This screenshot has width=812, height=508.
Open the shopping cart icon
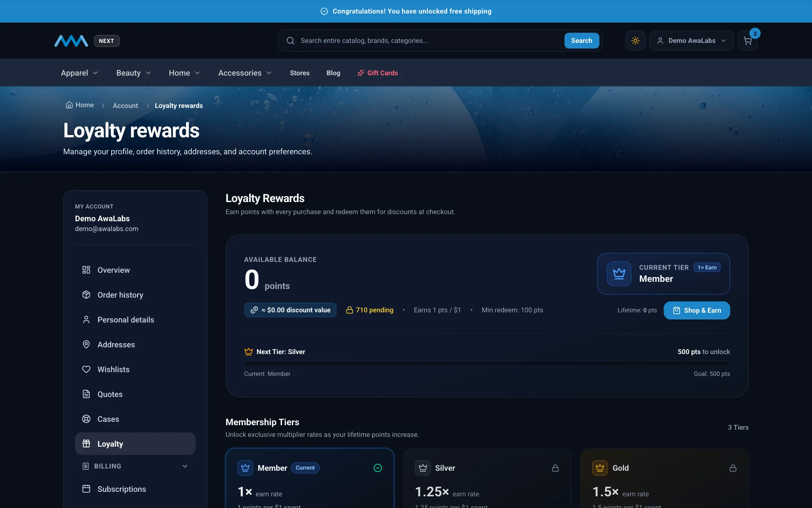click(x=748, y=41)
